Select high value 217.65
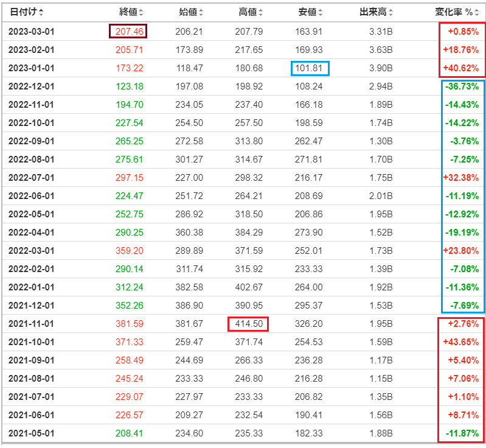The height and width of the screenshot is (448, 486). 249,50
